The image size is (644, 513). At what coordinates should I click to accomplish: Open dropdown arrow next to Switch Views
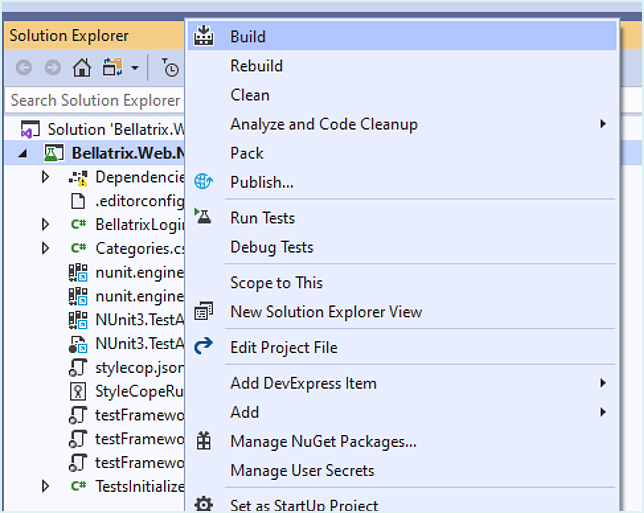click(x=135, y=68)
